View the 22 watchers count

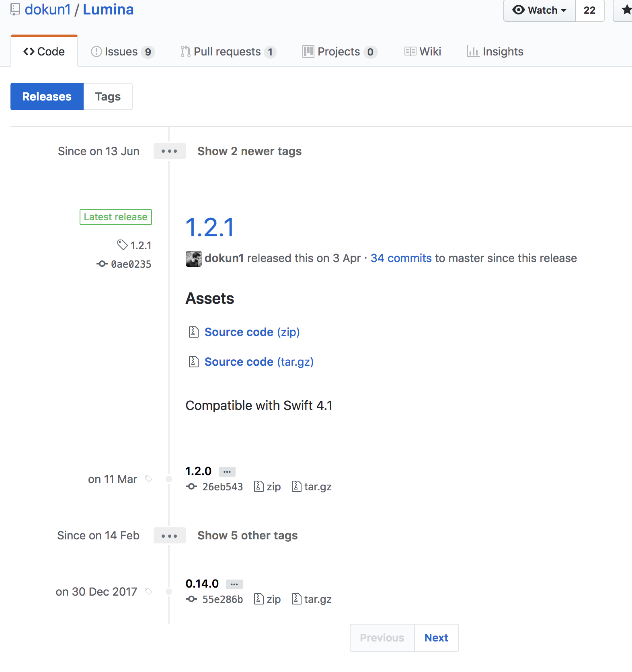(x=589, y=10)
